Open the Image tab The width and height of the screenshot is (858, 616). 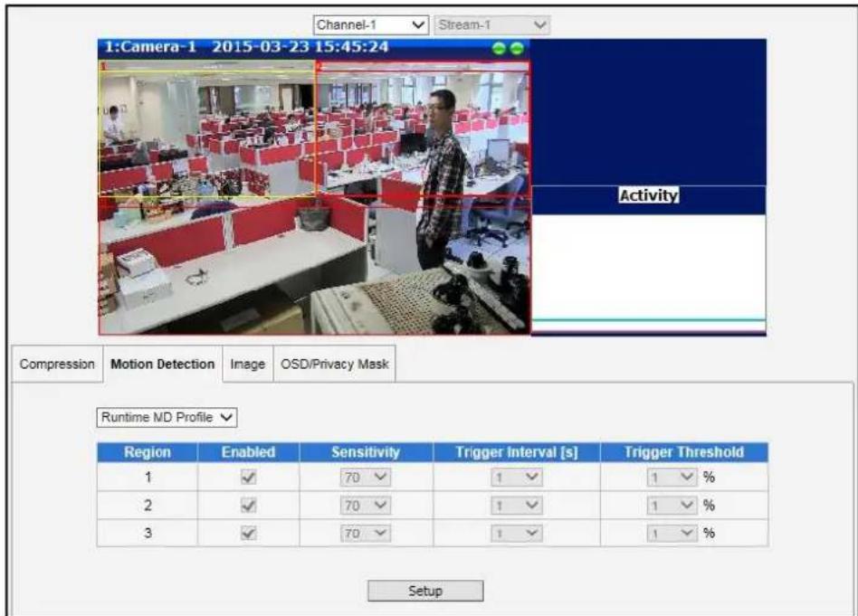tap(247, 365)
